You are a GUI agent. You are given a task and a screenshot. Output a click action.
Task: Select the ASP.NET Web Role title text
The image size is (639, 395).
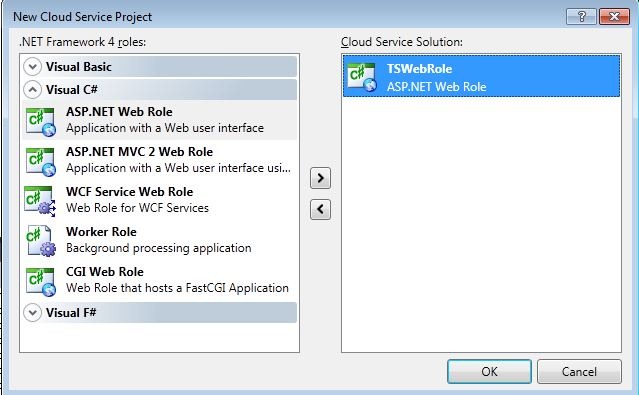pos(119,112)
